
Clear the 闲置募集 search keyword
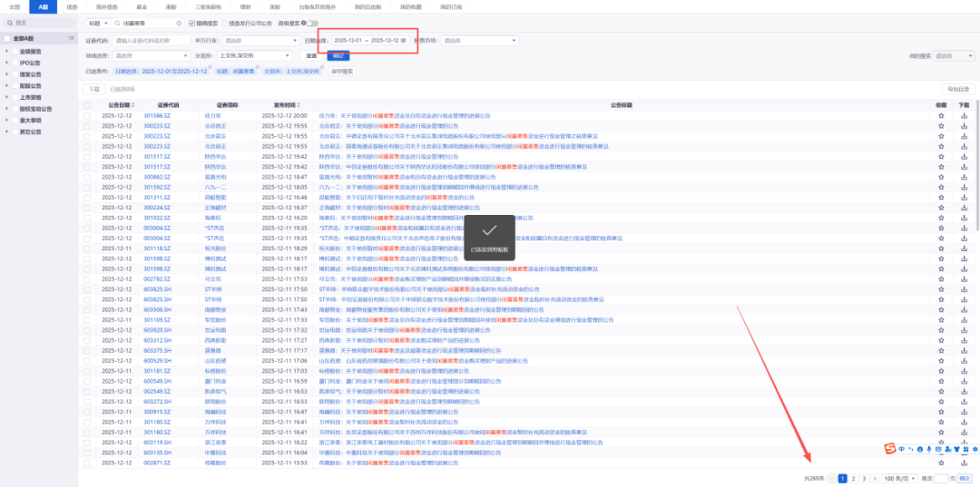179,23
